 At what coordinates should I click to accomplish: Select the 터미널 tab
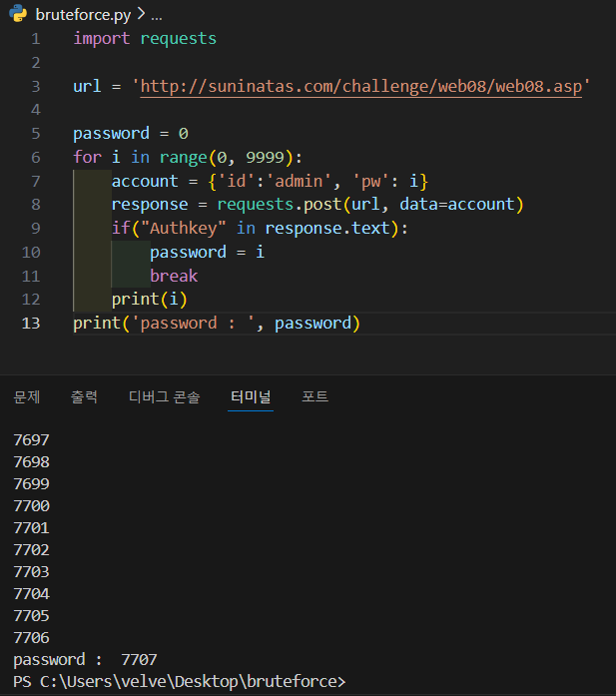point(251,396)
